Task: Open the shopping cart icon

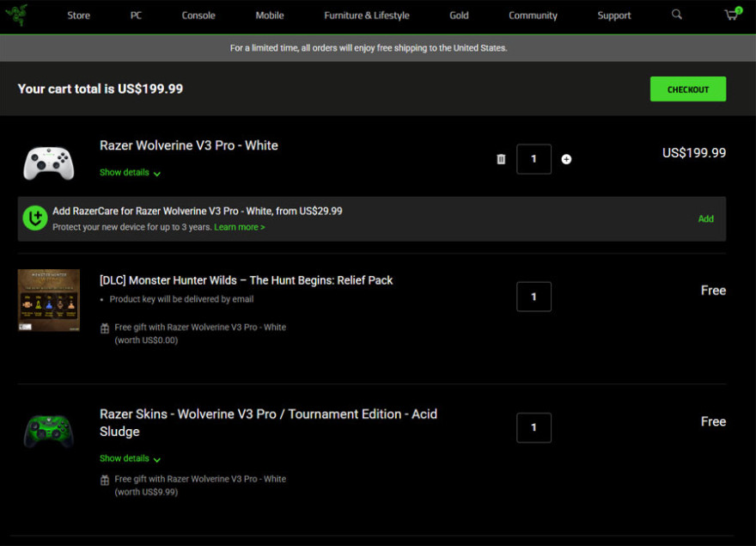Action: (x=732, y=14)
